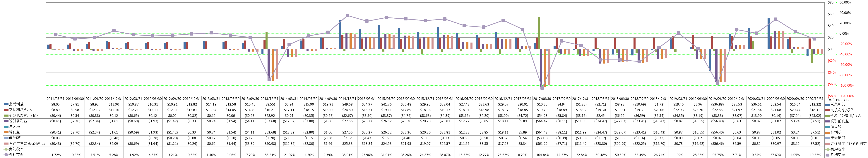The image size is (868, 158).
Task: Click the tall green bar at 2017/06/30
Action: click(539, 33)
